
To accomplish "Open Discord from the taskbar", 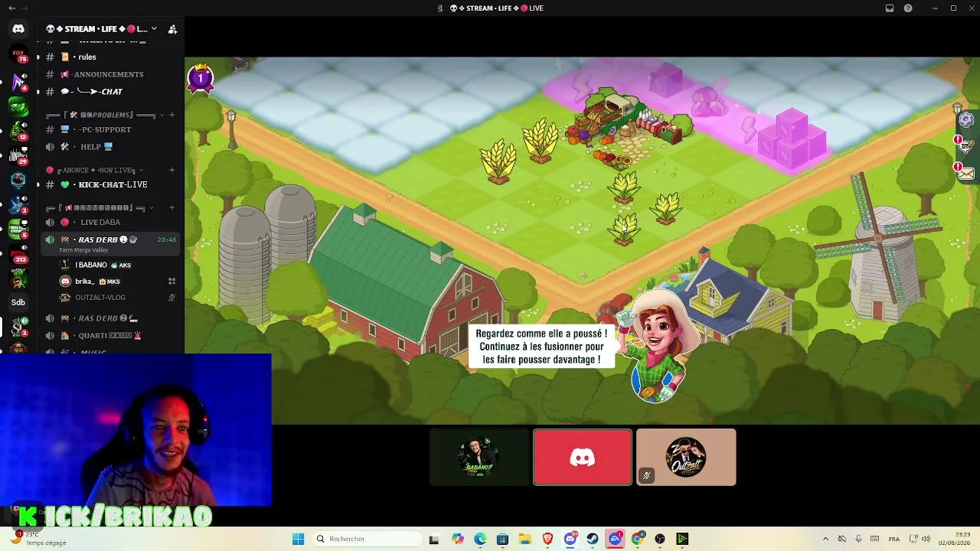I will pyautogui.click(x=570, y=539).
